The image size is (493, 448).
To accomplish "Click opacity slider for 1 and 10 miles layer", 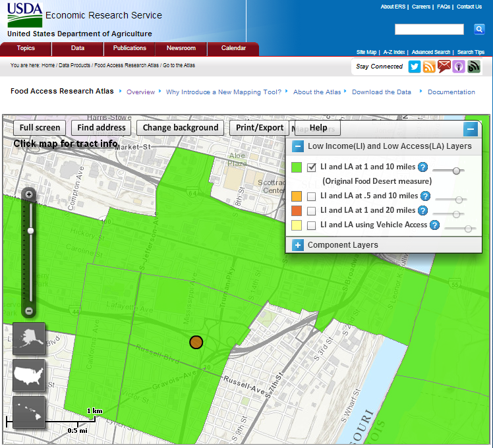I will click(x=449, y=171).
